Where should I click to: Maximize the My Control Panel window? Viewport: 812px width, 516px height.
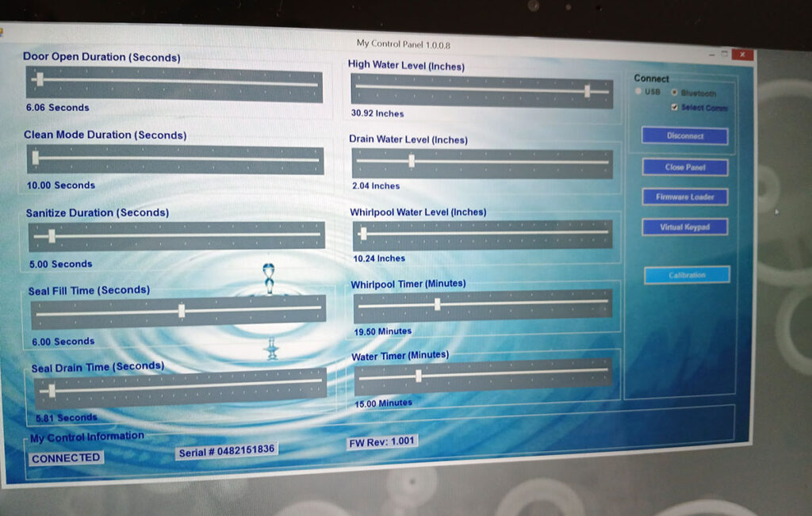pyautogui.click(x=725, y=54)
